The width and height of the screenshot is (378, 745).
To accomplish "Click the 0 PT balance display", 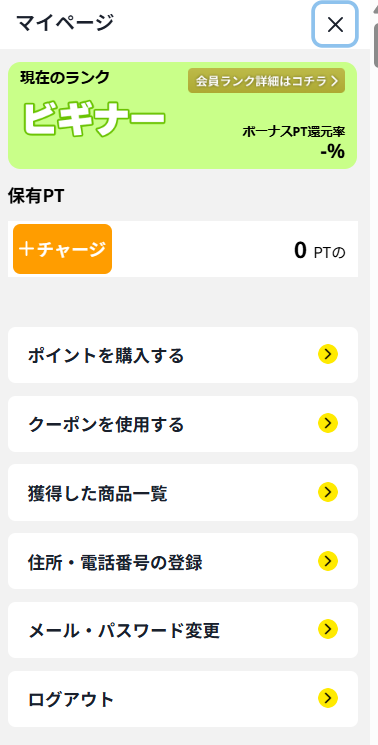I will coord(319,250).
